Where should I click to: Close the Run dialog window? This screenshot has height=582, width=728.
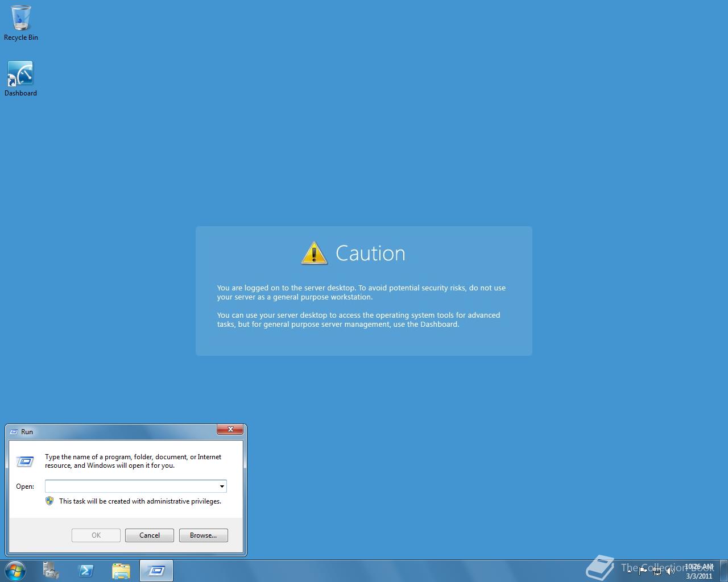[x=230, y=430]
